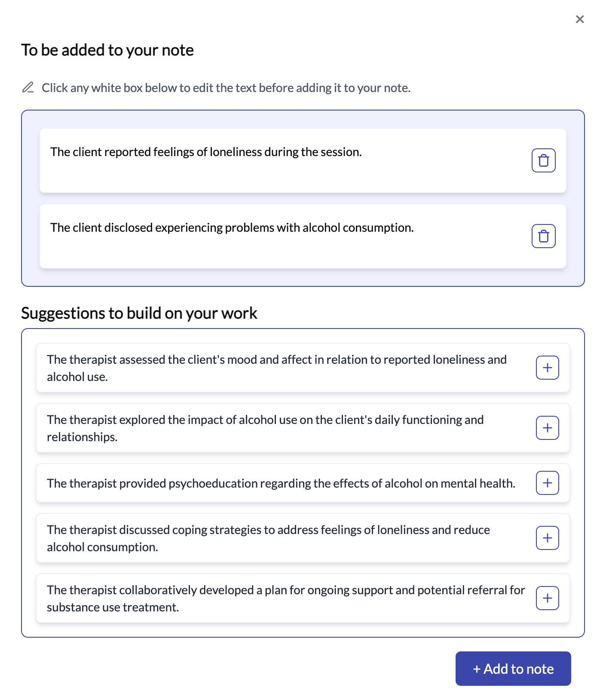Remove the alcohol consumption statement via trash icon
The height and width of the screenshot is (700, 606).
543,236
